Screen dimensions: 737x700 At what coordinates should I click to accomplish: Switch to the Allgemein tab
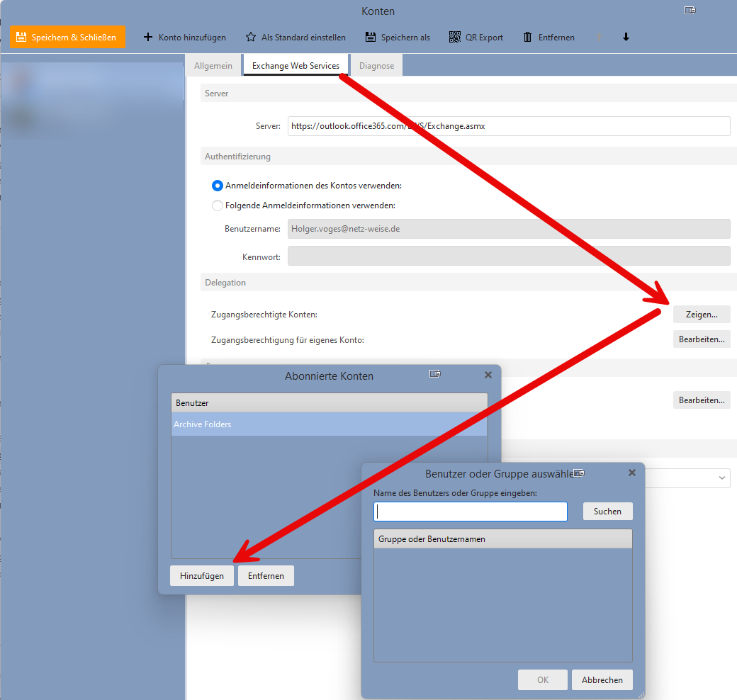(213, 66)
